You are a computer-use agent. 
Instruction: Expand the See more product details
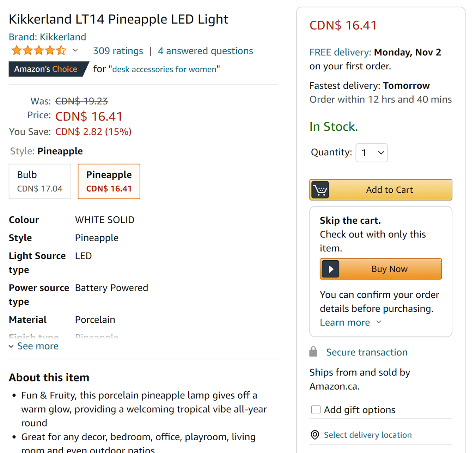[34, 346]
